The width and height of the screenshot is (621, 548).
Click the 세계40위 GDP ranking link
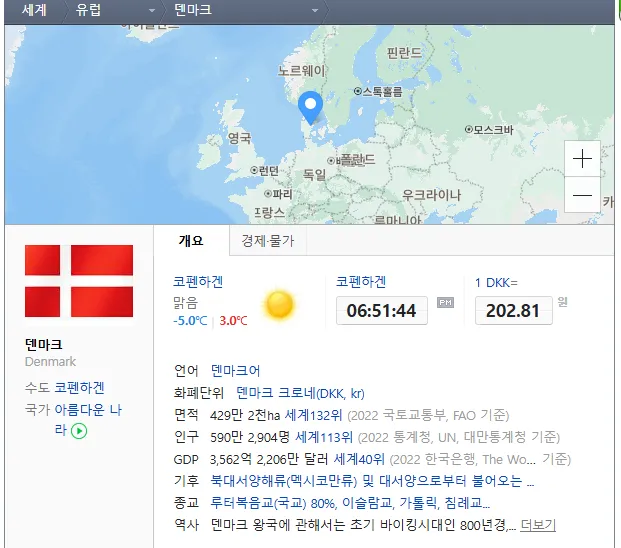360,459
